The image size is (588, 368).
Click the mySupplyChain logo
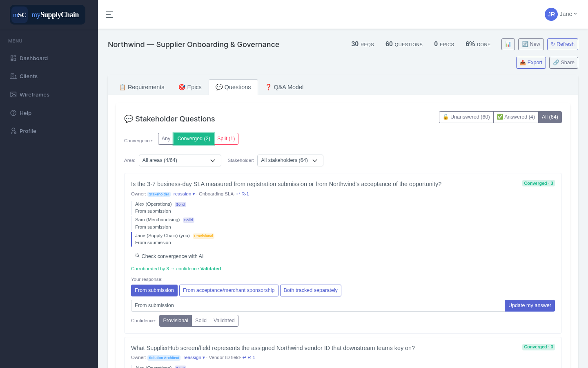47,15
